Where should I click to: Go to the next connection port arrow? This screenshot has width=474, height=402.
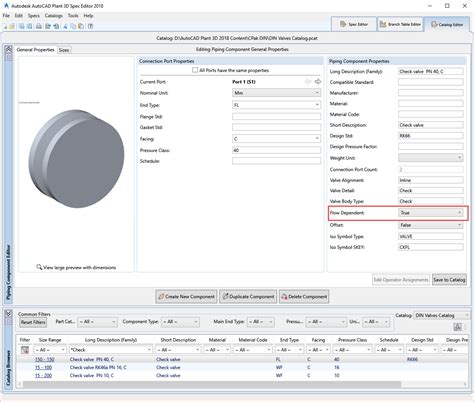317,82
